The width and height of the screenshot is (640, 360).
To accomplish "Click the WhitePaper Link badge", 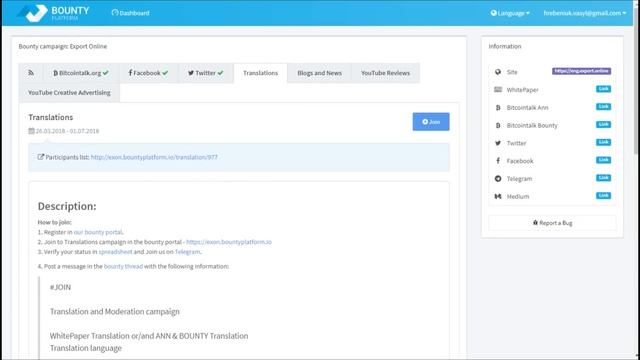I will pos(603,89).
